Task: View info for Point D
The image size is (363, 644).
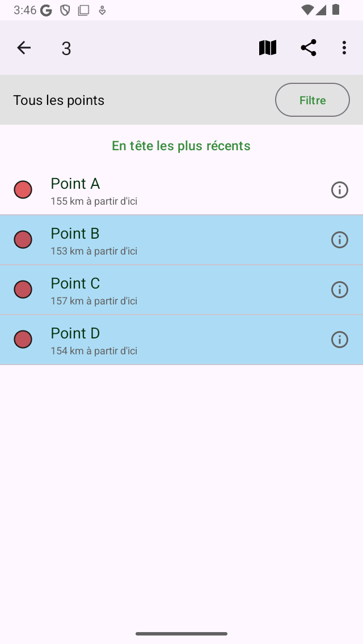Action: pyautogui.click(x=339, y=340)
